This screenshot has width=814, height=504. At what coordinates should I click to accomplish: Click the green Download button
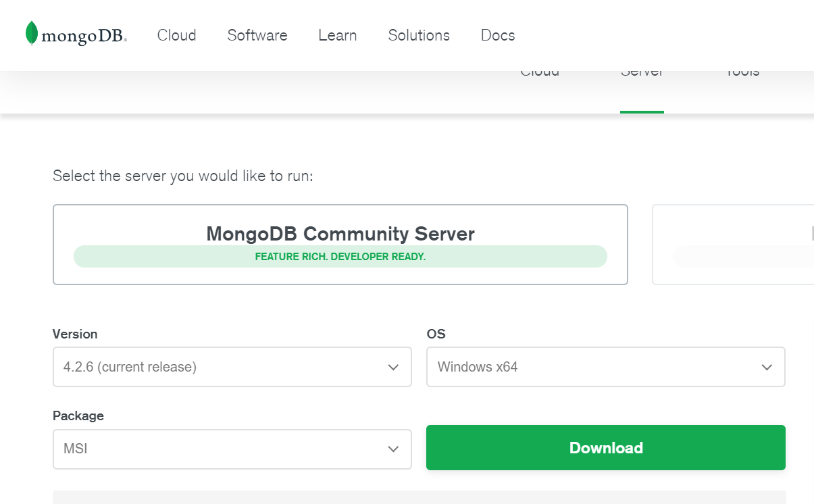[x=605, y=447]
